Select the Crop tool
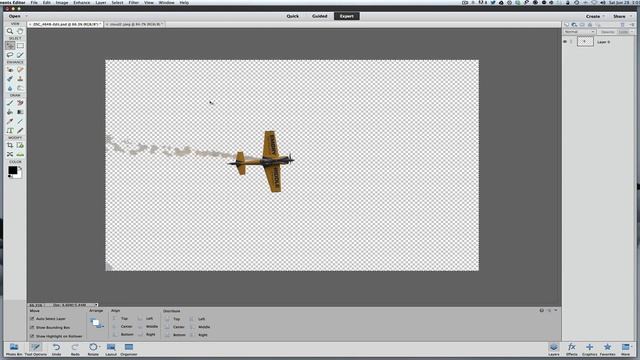Screen dimensions: 640x360 pos(10,145)
